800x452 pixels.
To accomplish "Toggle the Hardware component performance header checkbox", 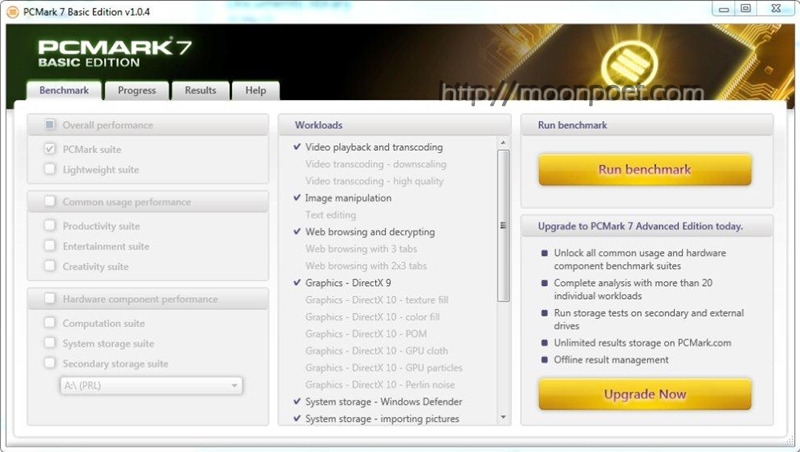I will (50, 299).
